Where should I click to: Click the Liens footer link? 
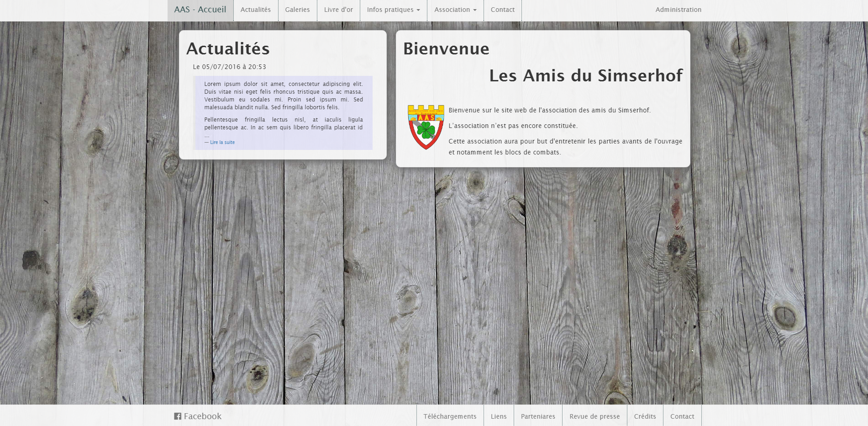point(499,416)
